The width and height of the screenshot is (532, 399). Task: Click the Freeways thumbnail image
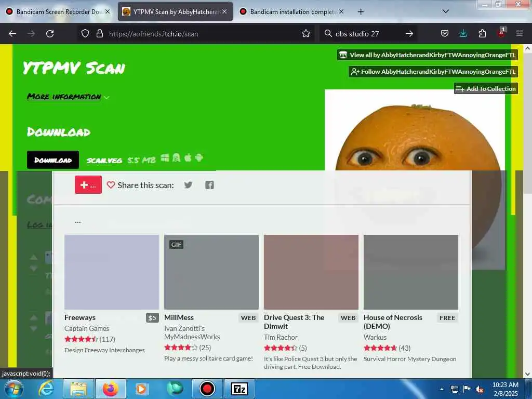(112, 272)
